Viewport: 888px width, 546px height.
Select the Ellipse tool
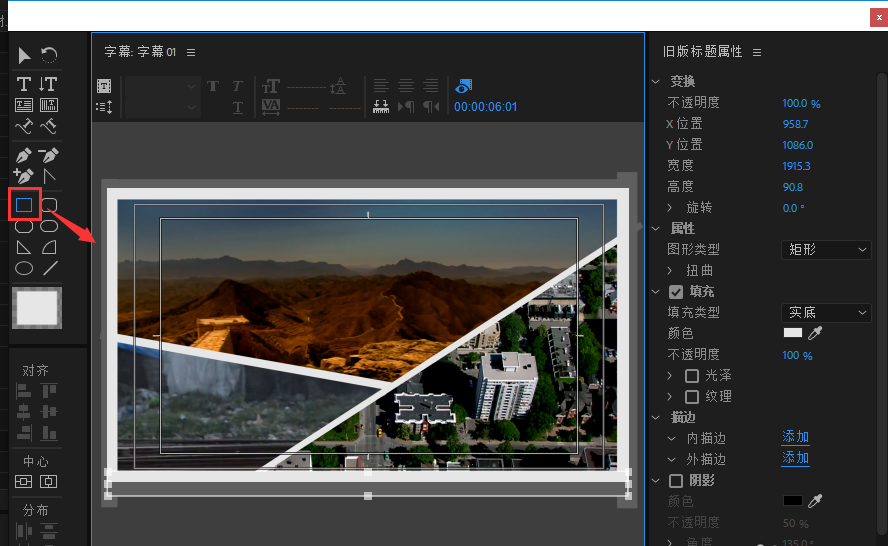24,268
